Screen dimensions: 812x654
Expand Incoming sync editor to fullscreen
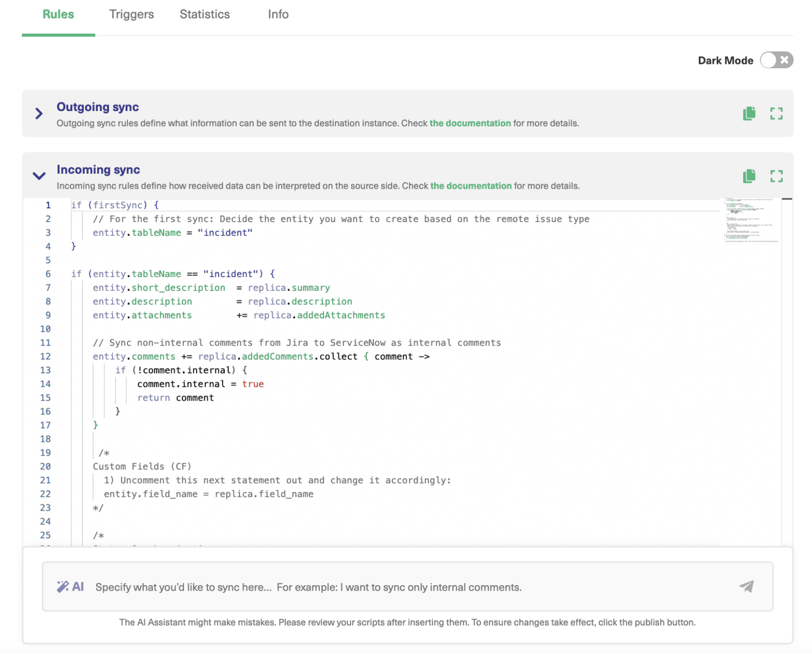pos(776,176)
